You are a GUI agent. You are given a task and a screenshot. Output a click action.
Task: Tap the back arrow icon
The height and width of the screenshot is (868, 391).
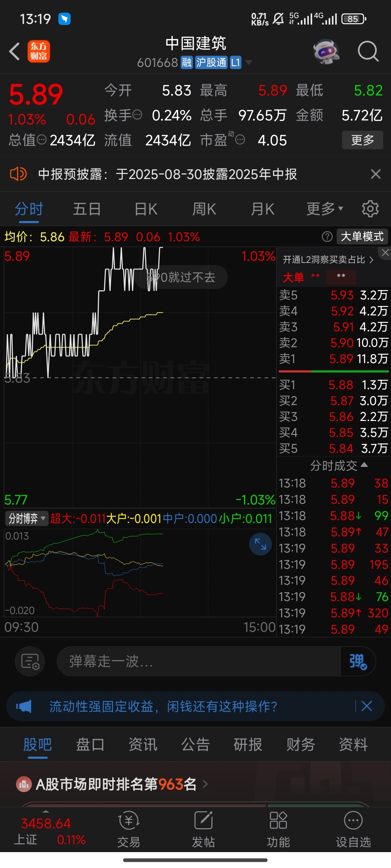click(x=14, y=51)
